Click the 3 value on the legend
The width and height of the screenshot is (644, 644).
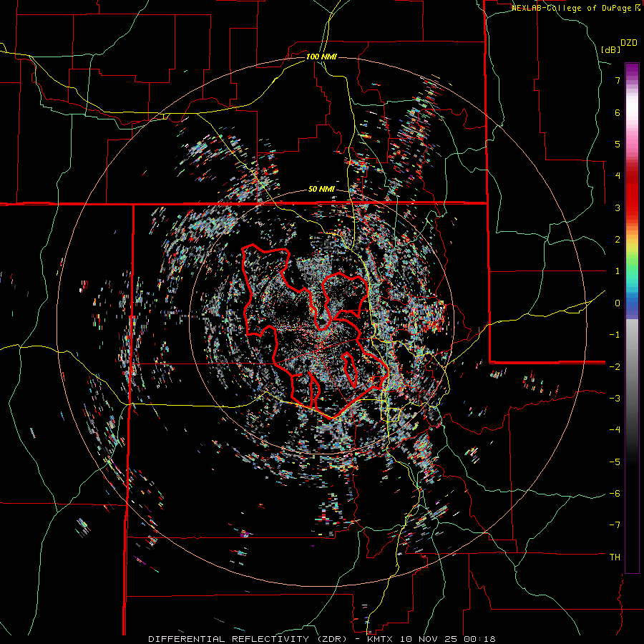click(618, 208)
